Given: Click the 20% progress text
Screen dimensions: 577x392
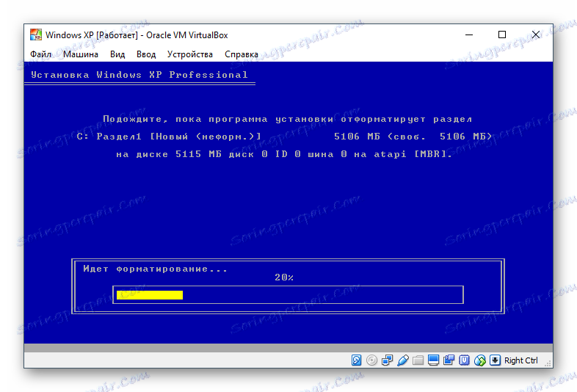Looking at the screenshot, I should (283, 277).
